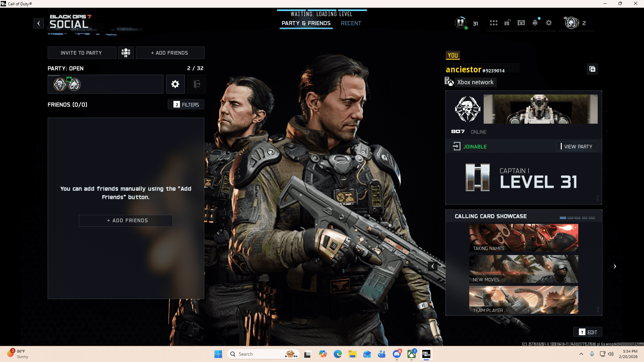Screen dimensions: 644x362
Task: Open VIEW PARTY for player B07
Action: pyautogui.click(x=577, y=146)
